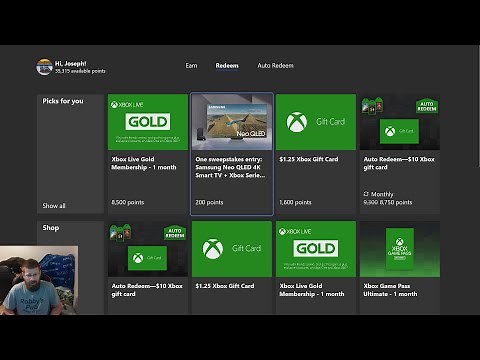Click the sweepstakes entry title text
Image resolution: width=480 pixels, height=360 pixels.
[230, 167]
